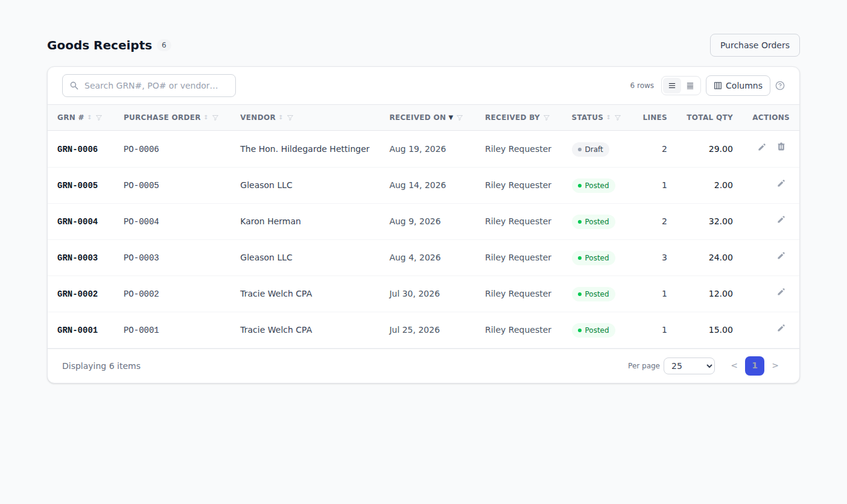
Task: Select the Lines column header
Action: [x=655, y=118]
